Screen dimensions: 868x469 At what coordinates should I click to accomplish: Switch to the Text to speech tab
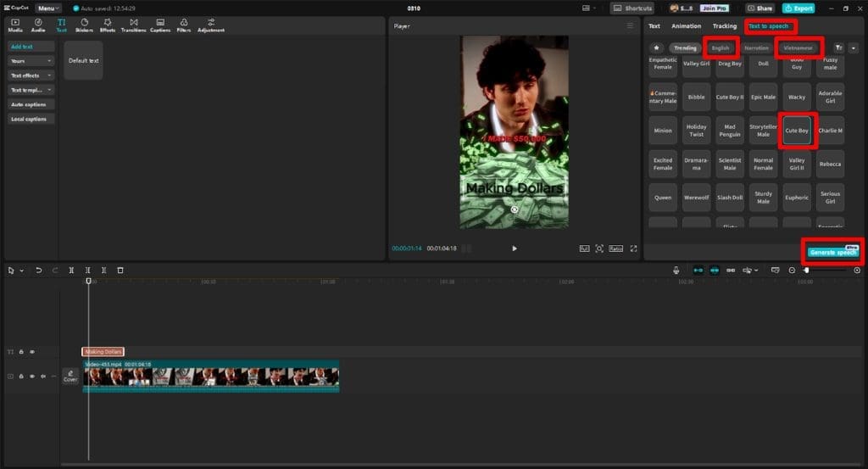(x=768, y=26)
